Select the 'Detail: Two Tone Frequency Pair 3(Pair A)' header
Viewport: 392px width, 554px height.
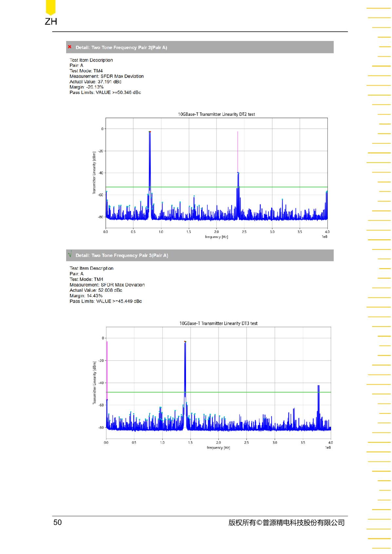click(x=200, y=255)
